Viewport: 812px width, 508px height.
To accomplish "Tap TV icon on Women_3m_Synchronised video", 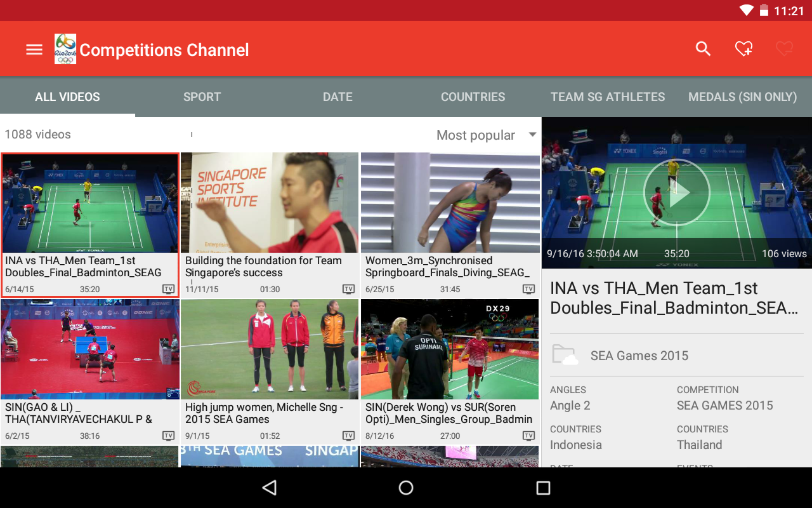I will click(x=528, y=289).
